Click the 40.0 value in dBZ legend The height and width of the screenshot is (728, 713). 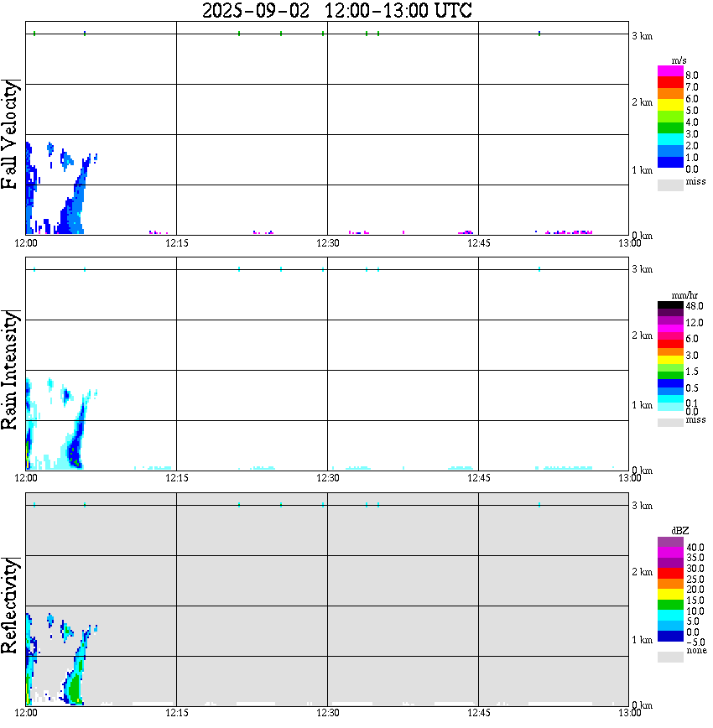click(x=695, y=548)
